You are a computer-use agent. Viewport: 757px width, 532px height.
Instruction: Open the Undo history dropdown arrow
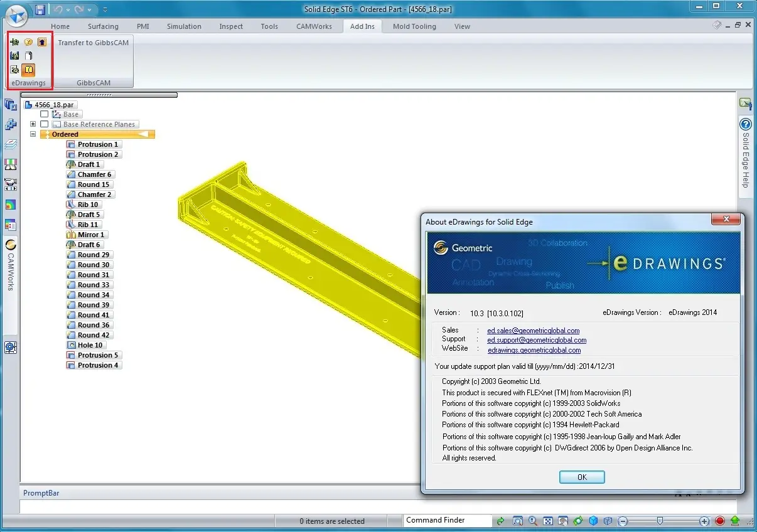point(68,9)
